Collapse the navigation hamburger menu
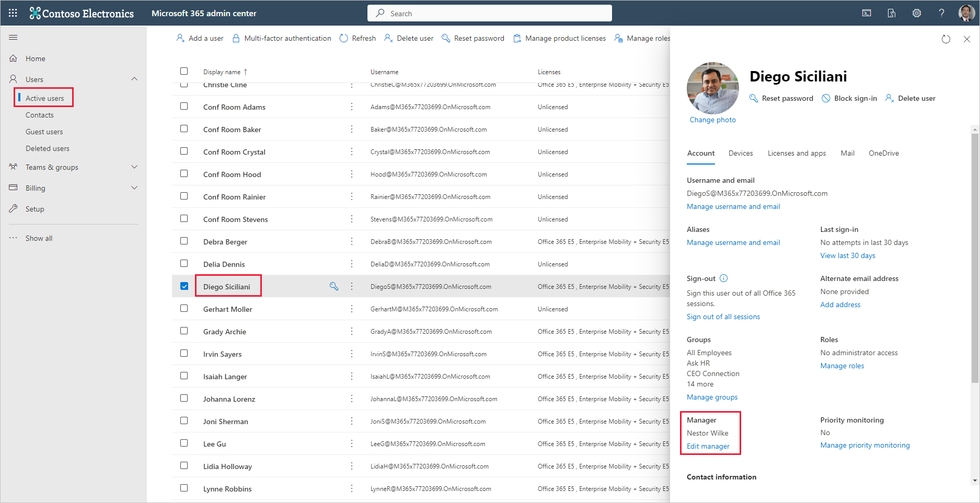Image resolution: width=980 pixels, height=503 pixels. 13,37
